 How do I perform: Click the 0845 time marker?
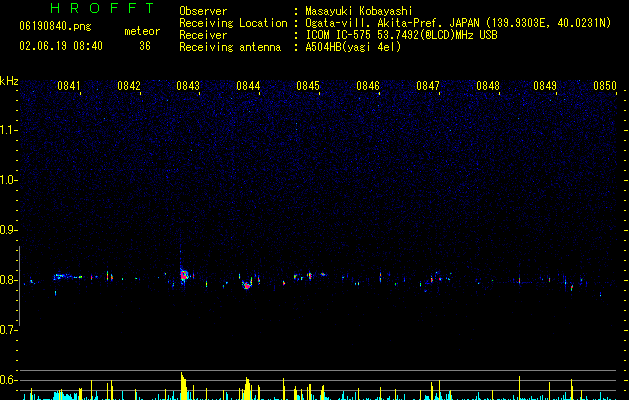tap(308, 86)
